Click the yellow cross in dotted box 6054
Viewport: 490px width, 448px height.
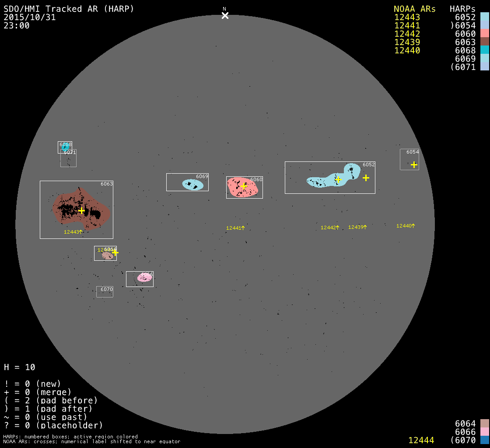click(x=414, y=165)
